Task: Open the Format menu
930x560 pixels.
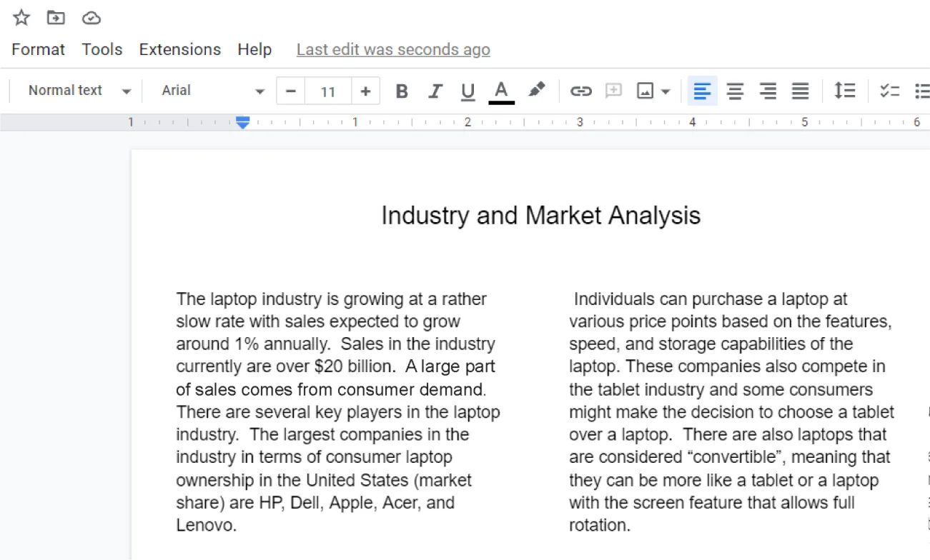Action: coord(37,49)
